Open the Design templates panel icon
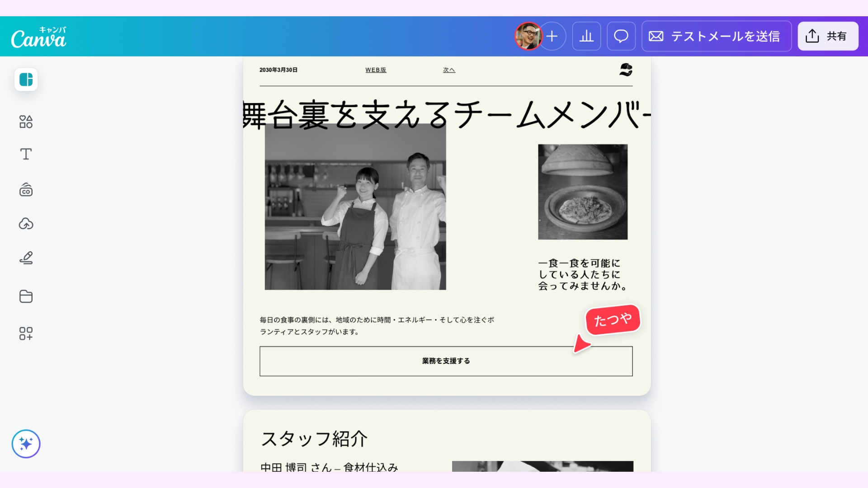 click(26, 80)
